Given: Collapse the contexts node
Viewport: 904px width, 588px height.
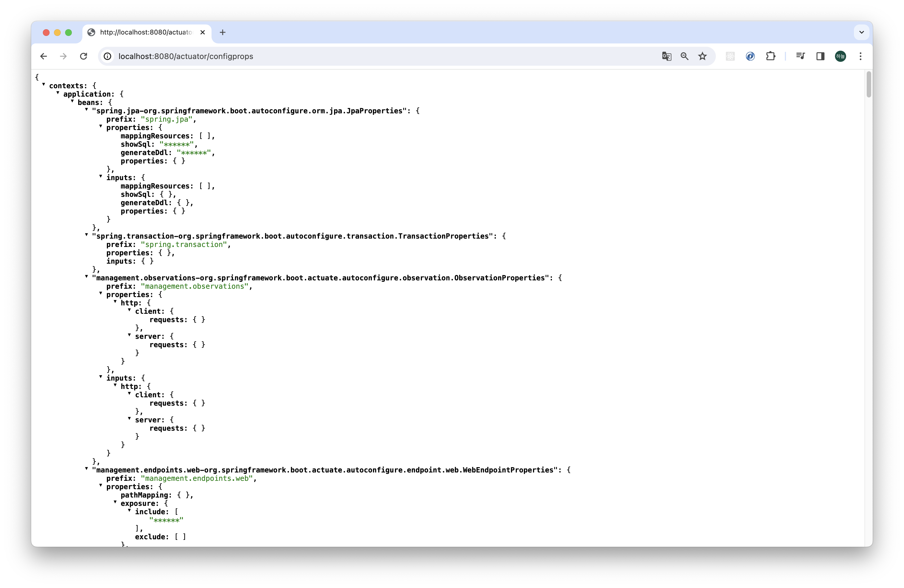Looking at the screenshot, I should coord(44,84).
